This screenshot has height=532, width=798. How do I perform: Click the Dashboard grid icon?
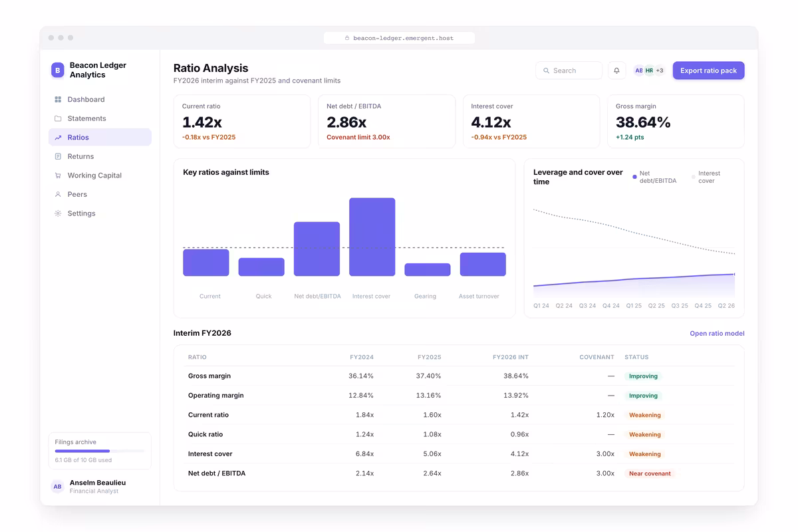pyautogui.click(x=58, y=100)
